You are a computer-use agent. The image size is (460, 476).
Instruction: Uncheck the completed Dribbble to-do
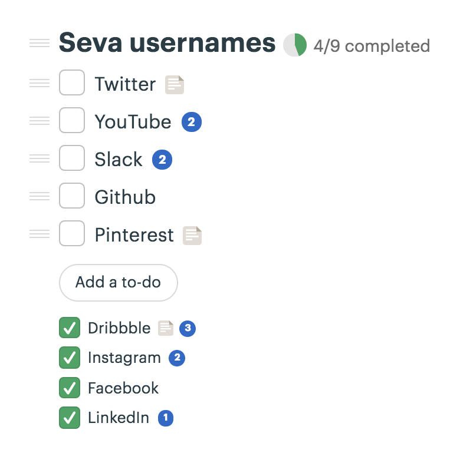pos(70,328)
